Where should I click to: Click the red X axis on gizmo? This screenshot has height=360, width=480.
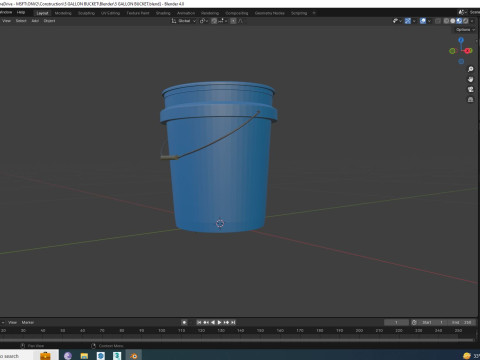pyautogui.click(x=468, y=51)
